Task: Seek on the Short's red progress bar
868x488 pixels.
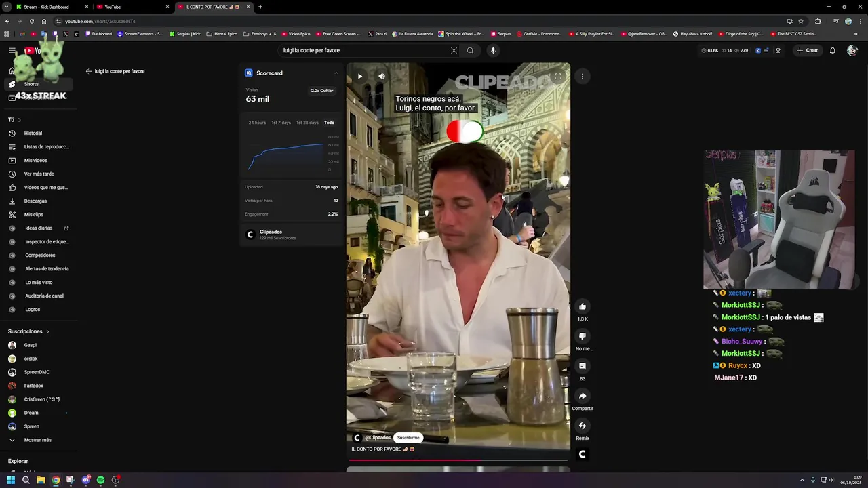Action: [x=458, y=460]
